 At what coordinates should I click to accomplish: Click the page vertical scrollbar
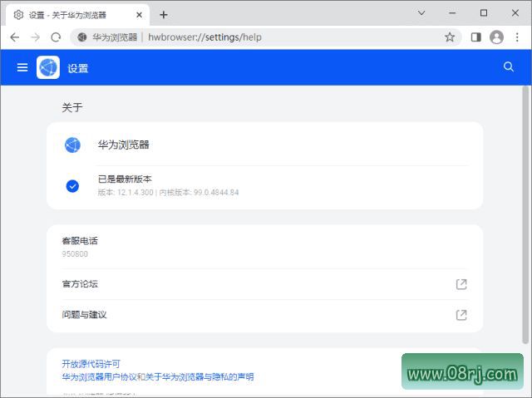coord(526,214)
